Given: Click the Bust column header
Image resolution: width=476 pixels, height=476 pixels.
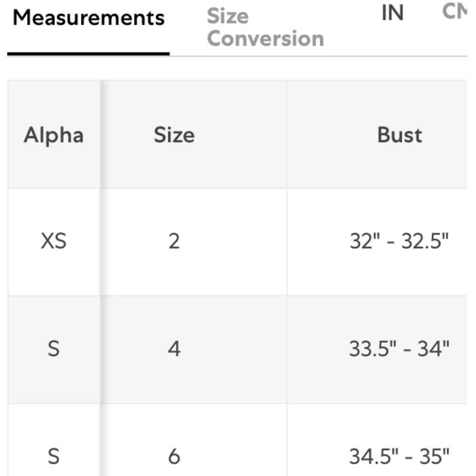Looking at the screenshot, I should point(399,135).
